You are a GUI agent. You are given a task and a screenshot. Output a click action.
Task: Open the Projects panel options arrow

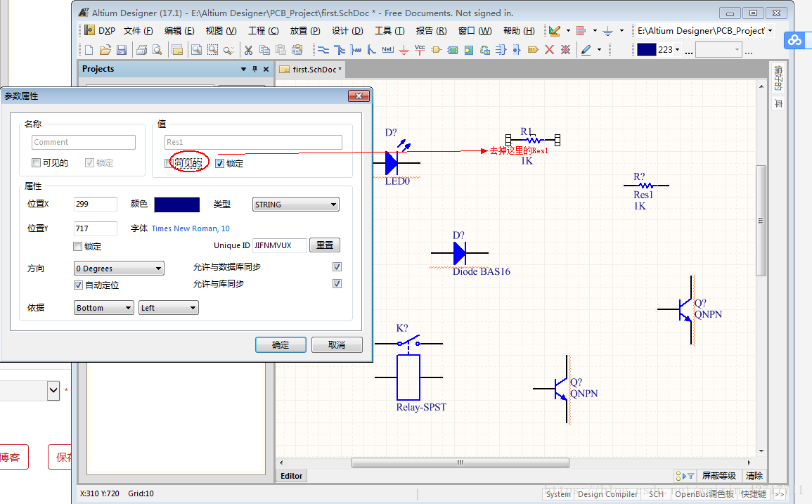(243, 69)
